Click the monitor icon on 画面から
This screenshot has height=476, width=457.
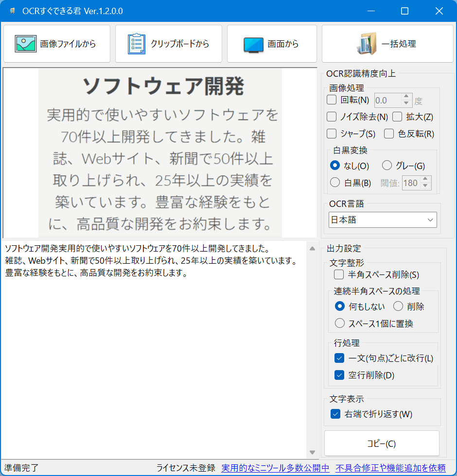point(253,44)
